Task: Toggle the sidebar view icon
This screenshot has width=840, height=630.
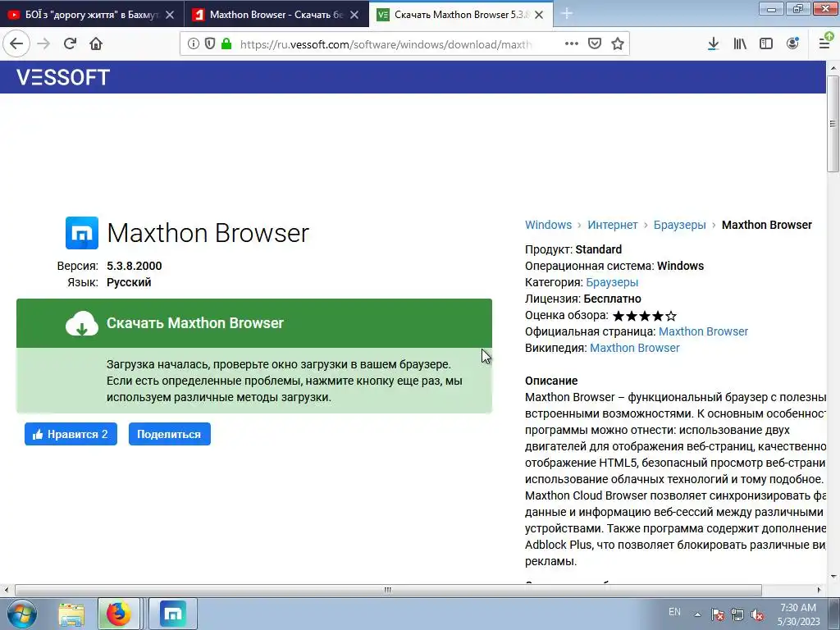Action: pos(766,44)
